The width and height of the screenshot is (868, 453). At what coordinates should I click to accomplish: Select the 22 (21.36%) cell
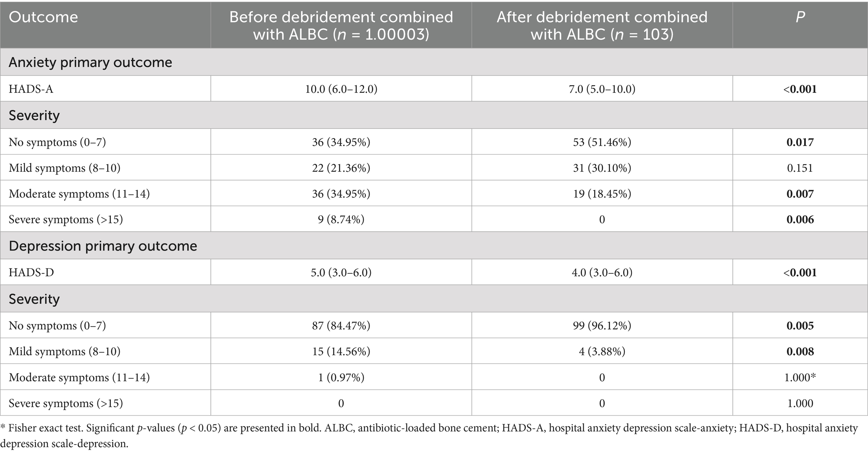coord(341,168)
